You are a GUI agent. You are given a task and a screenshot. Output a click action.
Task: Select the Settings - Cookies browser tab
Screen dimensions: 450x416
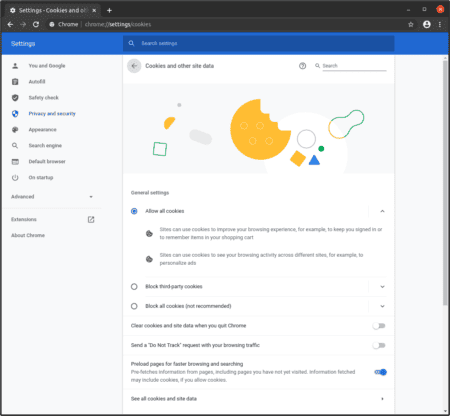pos(52,10)
